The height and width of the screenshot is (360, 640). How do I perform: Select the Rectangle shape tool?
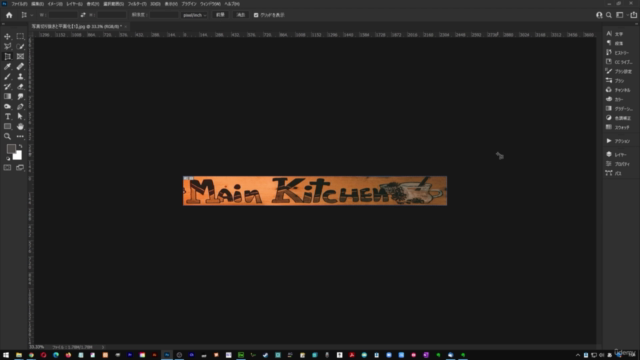tap(7, 127)
